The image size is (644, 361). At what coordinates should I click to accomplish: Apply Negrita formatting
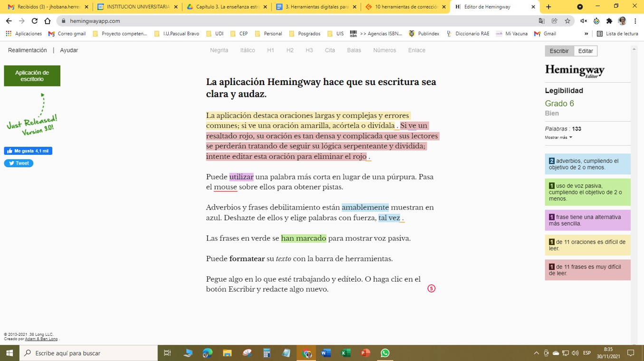click(x=219, y=50)
